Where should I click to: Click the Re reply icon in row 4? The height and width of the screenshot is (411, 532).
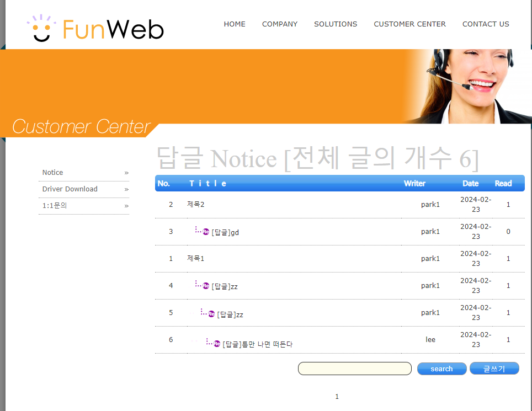click(x=206, y=286)
